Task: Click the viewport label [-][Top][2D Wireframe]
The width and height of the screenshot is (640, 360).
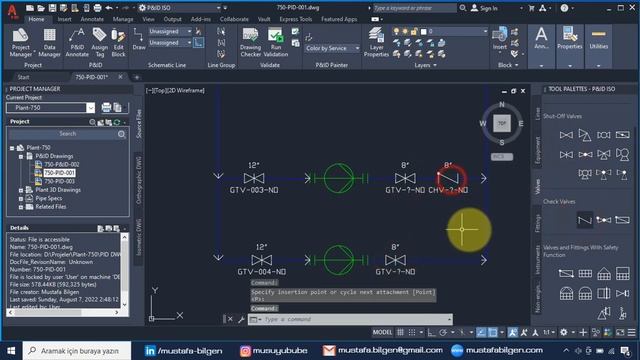Action: coord(175,91)
